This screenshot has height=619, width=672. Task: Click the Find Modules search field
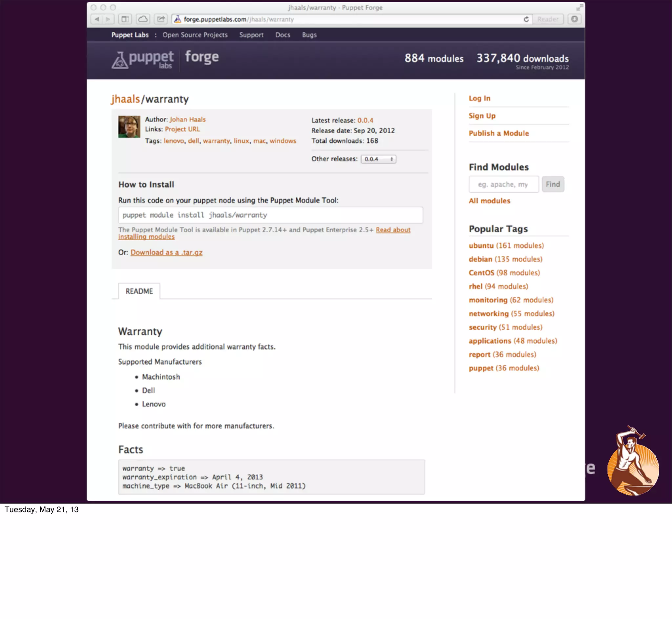point(503,184)
